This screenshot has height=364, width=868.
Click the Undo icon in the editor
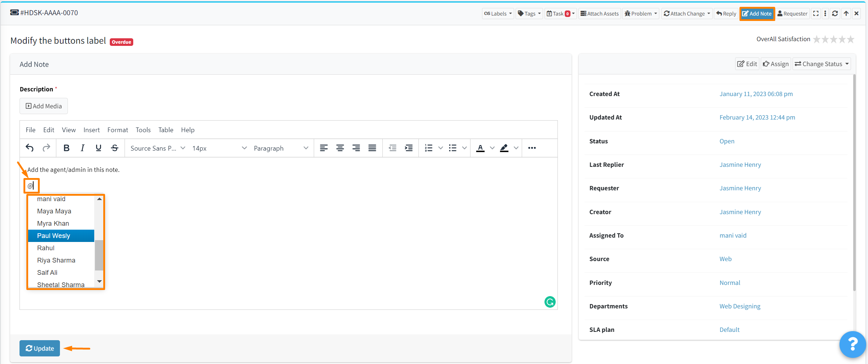(x=29, y=148)
